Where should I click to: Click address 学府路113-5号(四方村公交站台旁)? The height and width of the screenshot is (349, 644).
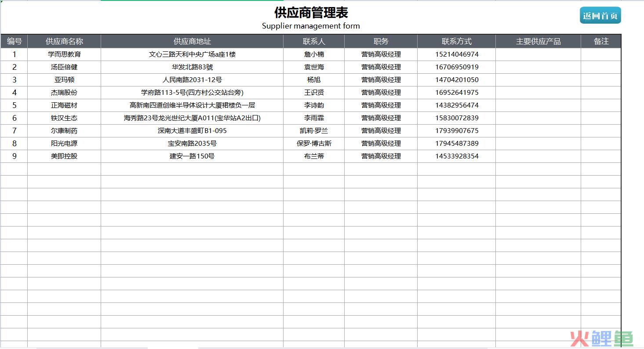pos(192,93)
